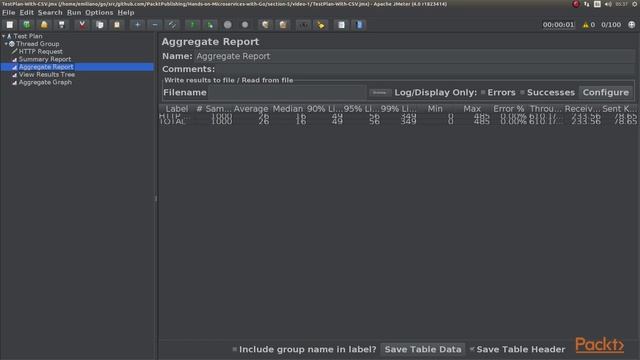Select HTTP Request in the tree

[40, 51]
